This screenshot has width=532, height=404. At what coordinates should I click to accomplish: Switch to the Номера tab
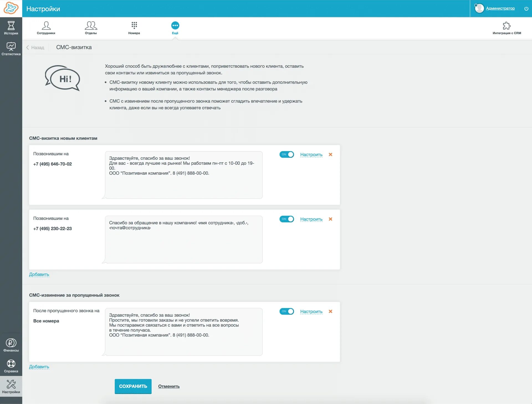point(134,28)
